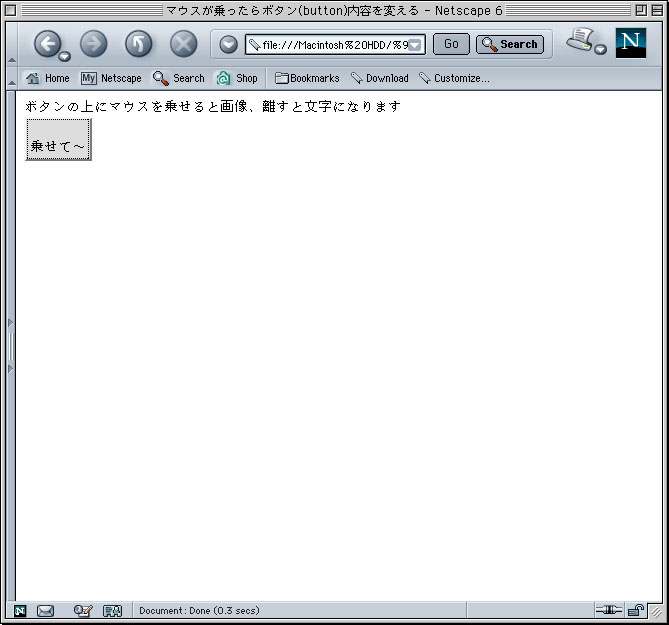Click the Forward arrow button

pyautogui.click(x=93, y=44)
